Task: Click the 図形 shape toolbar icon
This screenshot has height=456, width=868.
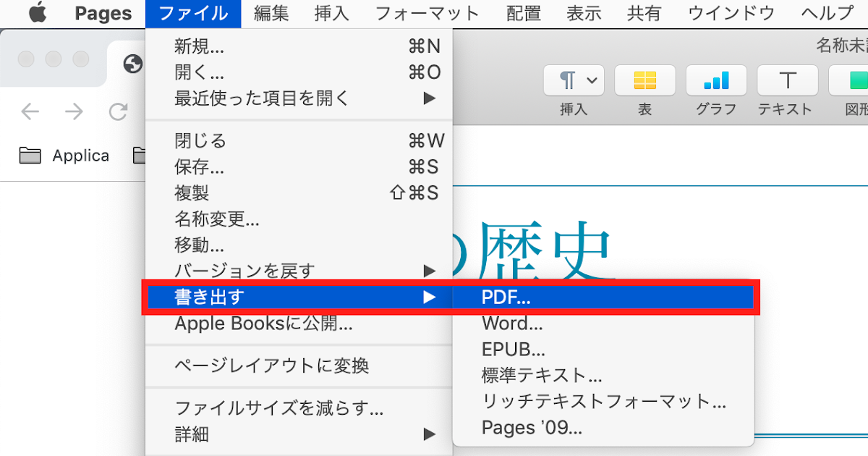Action: tap(849, 80)
